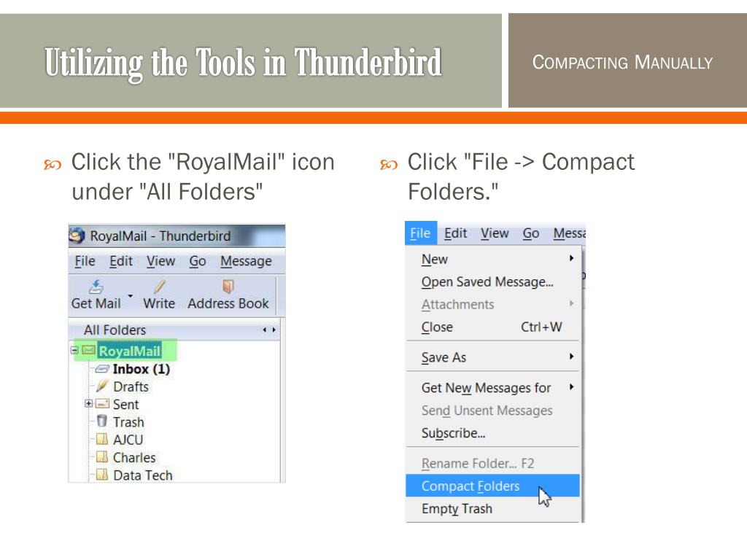Click the AJCU folder icon
Screen dimensions: 747x560
tap(102, 439)
